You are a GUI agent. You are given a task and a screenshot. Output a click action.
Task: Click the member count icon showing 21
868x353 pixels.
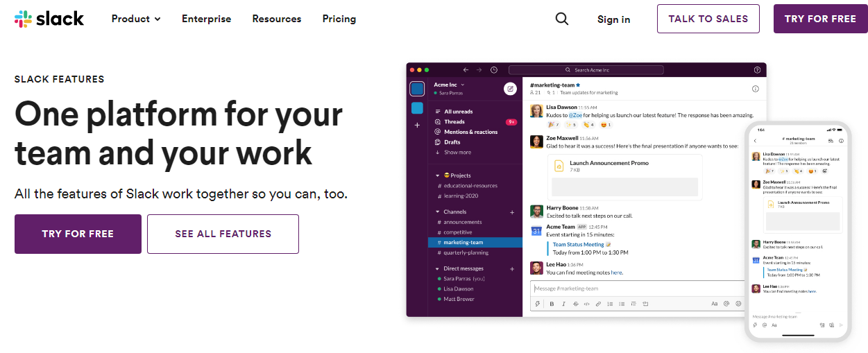pos(535,92)
